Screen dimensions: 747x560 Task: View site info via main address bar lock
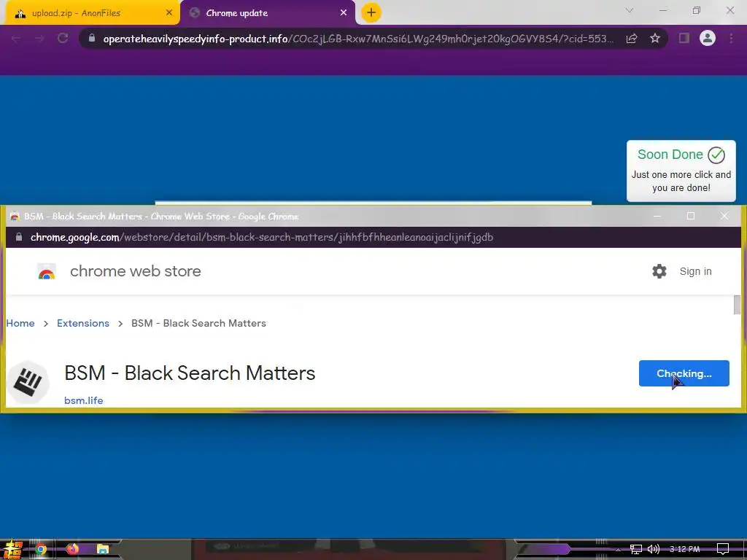click(x=92, y=38)
